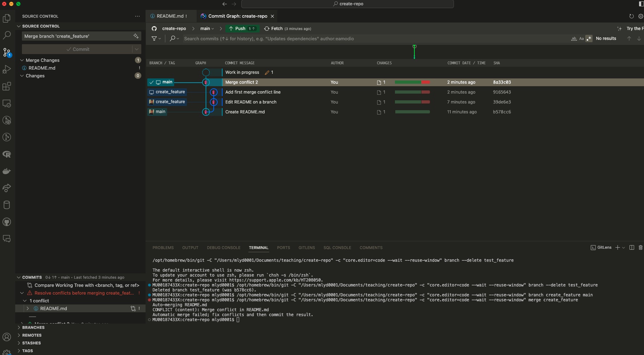This screenshot has height=355, width=644.
Task: Switch to the Problems panel tab
Action: [x=163, y=248]
